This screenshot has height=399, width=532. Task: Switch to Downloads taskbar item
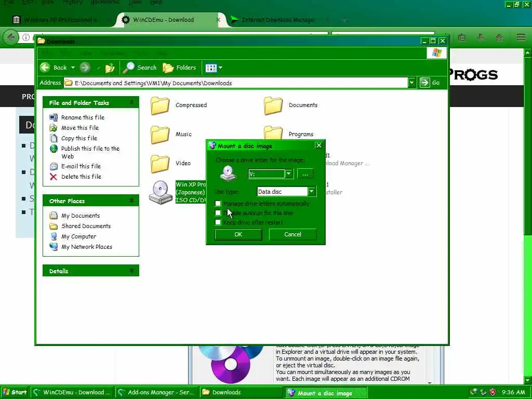pos(241,393)
